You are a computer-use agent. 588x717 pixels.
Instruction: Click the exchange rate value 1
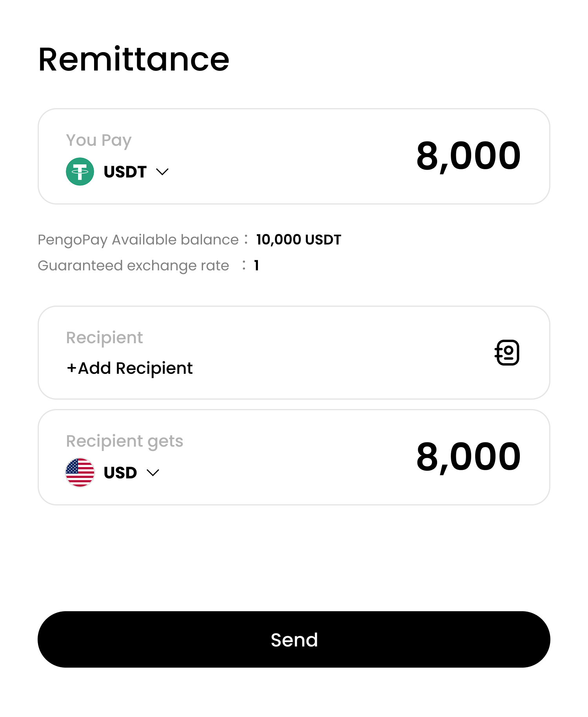(x=256, y=266)
